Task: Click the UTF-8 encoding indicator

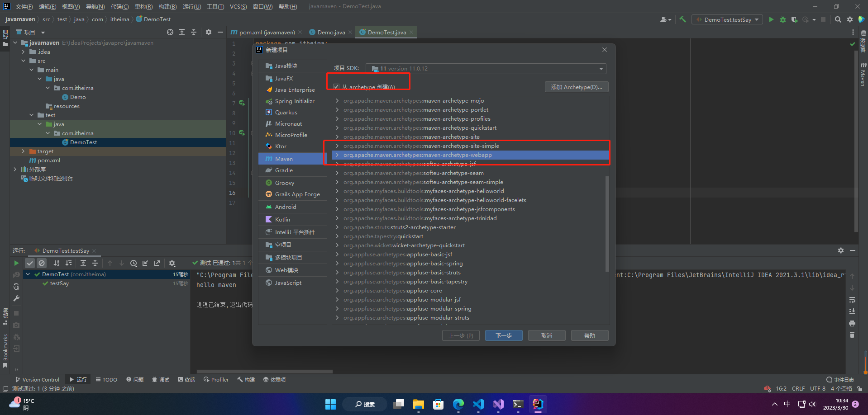Action: pyautogui.click(x=818, y=389)
